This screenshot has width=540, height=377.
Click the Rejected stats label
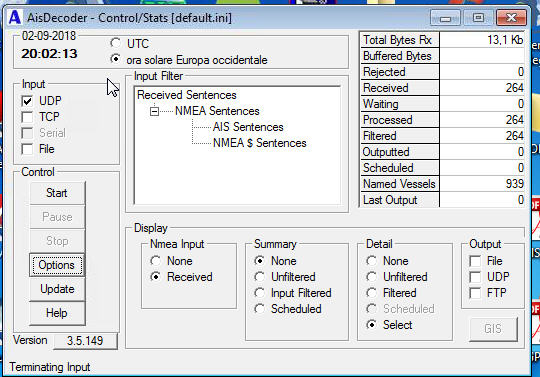400,72
